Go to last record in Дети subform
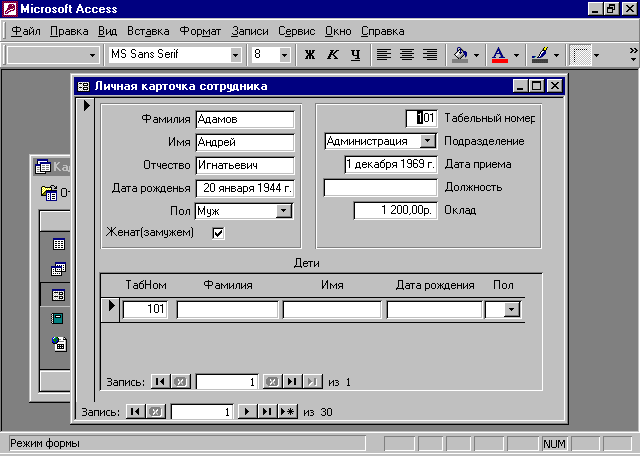 click(292, 382)
